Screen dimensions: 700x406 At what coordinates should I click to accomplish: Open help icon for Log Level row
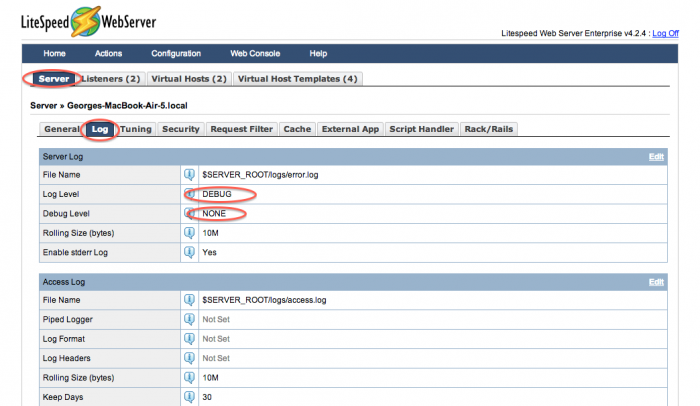[x=189, y=194]
